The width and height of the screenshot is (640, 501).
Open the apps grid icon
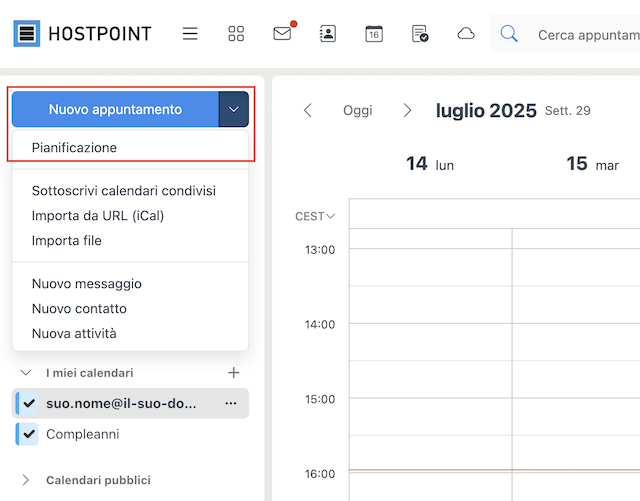click(x=236, y=33)
